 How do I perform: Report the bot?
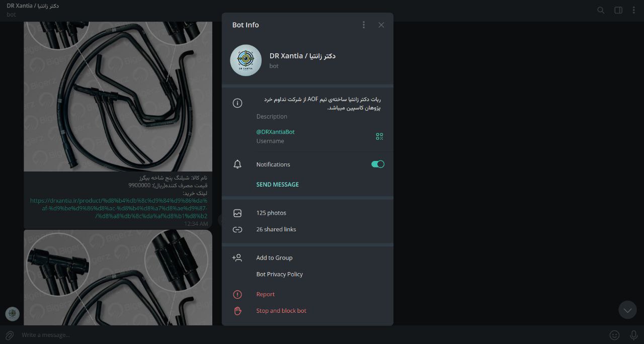pyautogui.click(x=265, y=294)
